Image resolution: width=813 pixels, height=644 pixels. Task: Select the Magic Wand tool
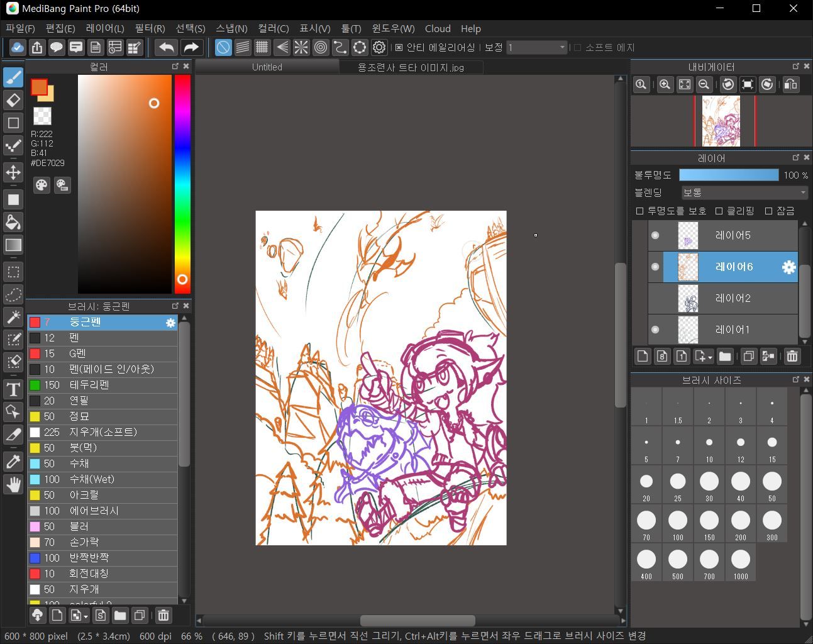[13, 317]
